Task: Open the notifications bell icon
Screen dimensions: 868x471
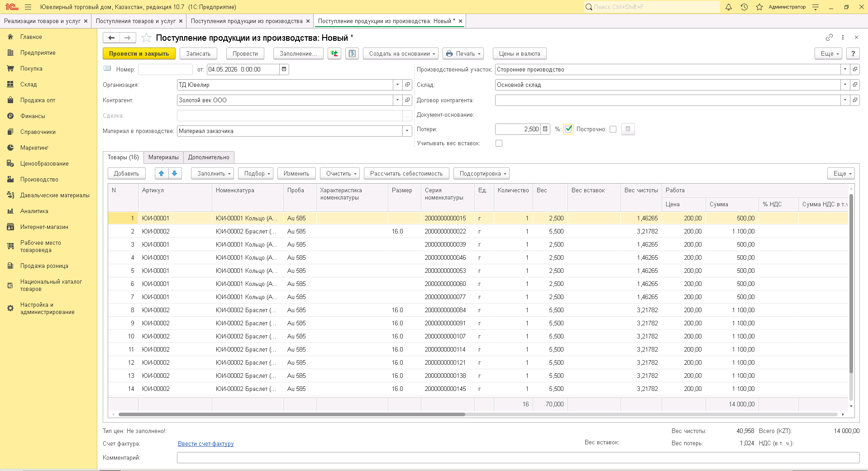Action: pos(729,7)
